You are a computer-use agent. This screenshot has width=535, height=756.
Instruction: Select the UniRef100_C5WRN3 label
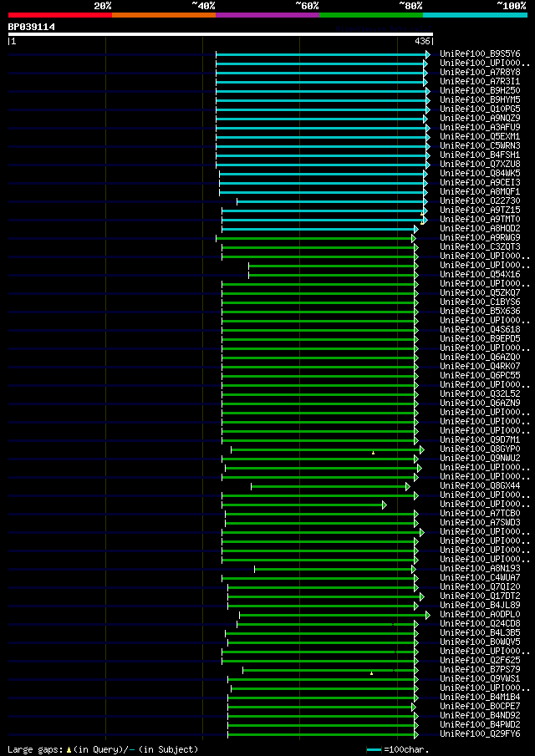coord(480,145)
